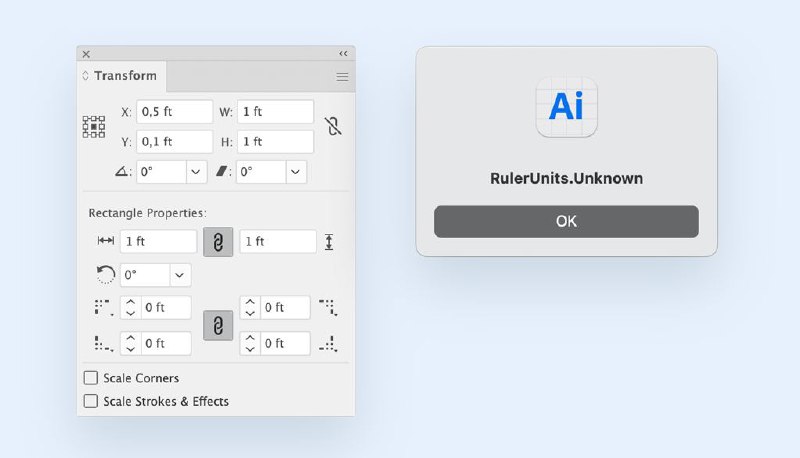Enable Scale Strokes & Effects checkbox
Screen dimensions: 800x458
pyautogui.click(x=91, y=401)
